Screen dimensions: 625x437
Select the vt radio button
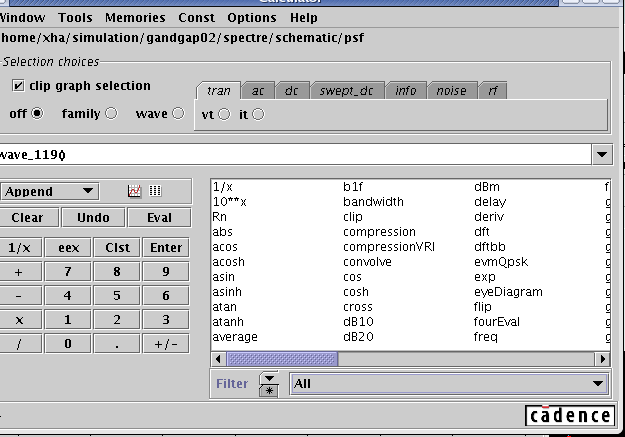(224, 114)
